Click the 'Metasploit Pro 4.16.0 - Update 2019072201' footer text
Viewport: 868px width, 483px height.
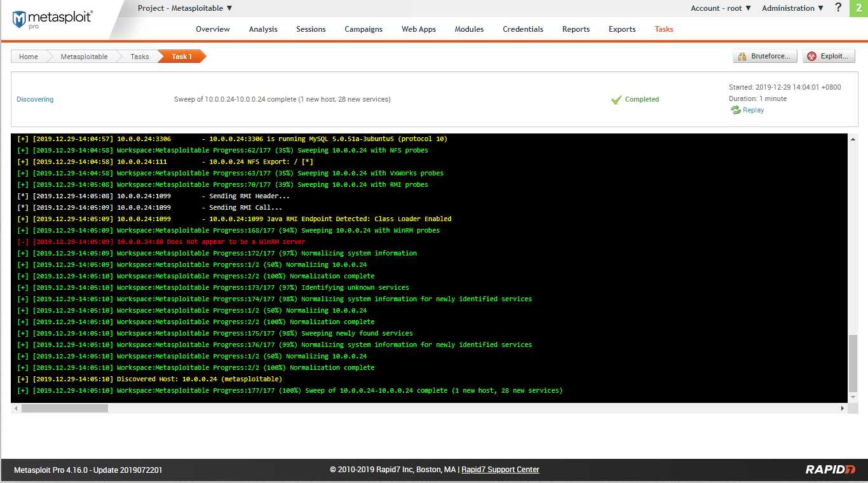click(x=88, y=470)
